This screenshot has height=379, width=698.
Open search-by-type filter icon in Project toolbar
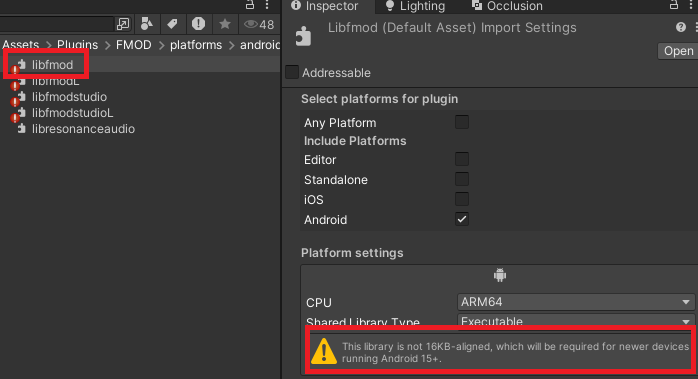pos(146,24)
